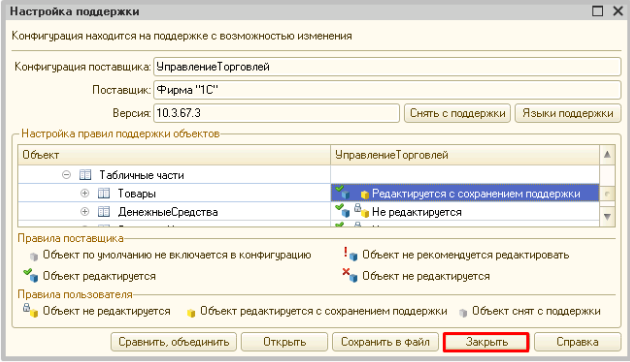
Task: Click gray icon for не включается в конфигурацию
Action: [34, 256]
